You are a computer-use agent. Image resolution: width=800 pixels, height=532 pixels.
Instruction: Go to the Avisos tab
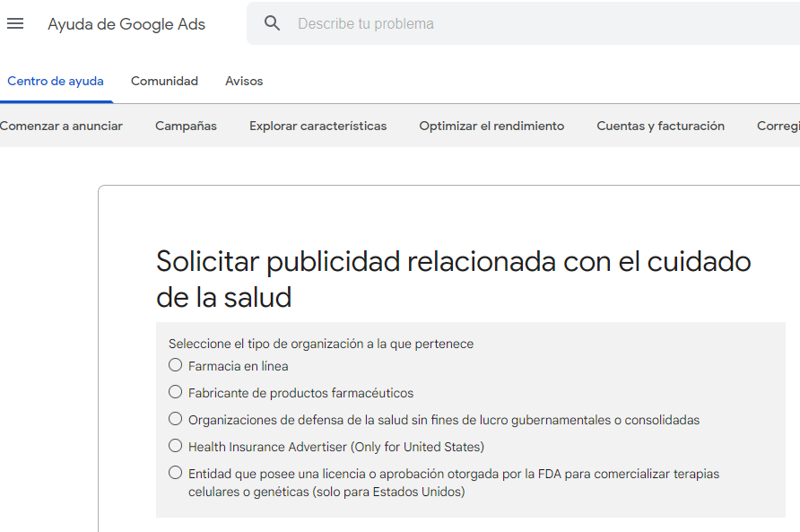[244, 81]
